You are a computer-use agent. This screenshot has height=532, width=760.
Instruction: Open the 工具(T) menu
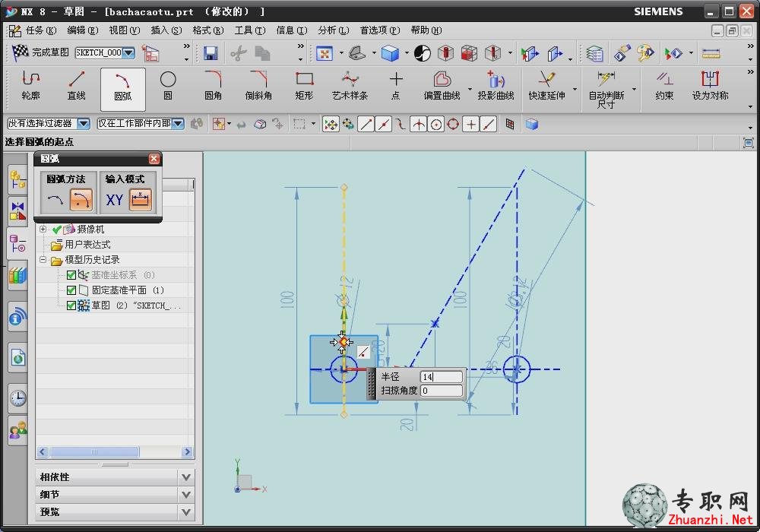[x=250, y=30]
